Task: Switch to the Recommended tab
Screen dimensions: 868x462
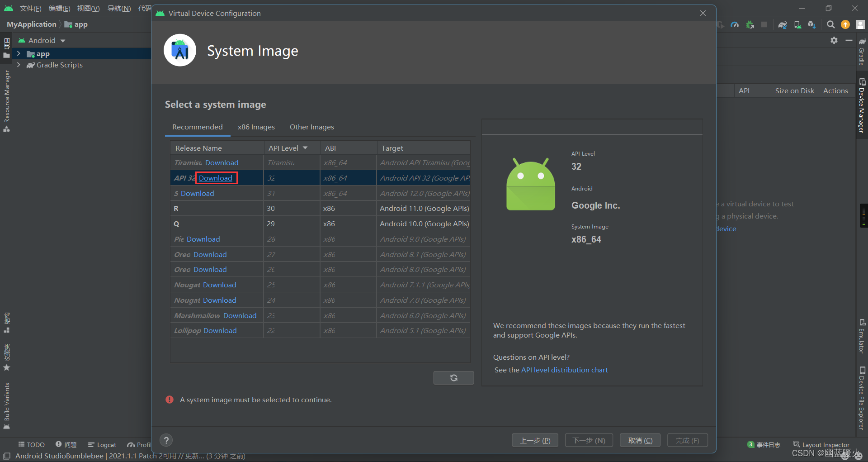Action: coord(198,127)
